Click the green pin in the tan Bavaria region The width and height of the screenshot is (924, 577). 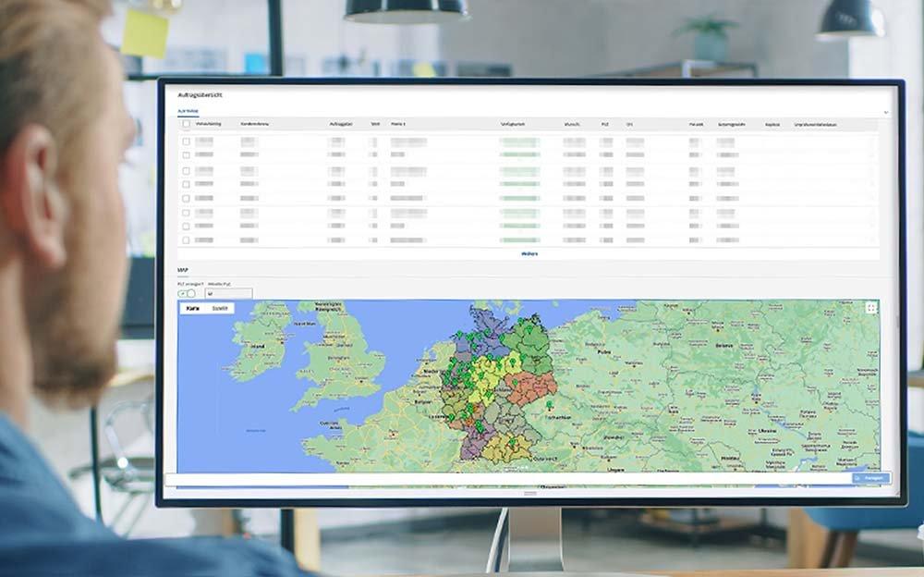tap(512, 442)
